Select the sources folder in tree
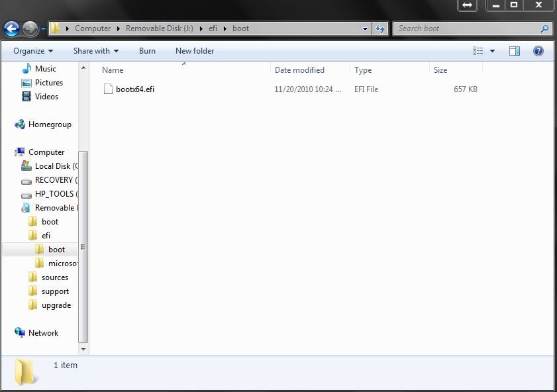The image size is (557, 392). 54,277
